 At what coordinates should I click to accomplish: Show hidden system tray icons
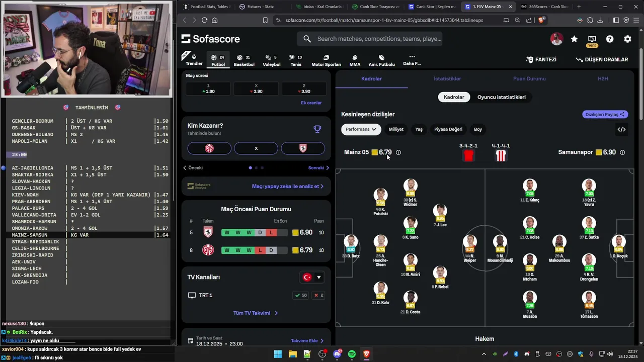point(484,354)
